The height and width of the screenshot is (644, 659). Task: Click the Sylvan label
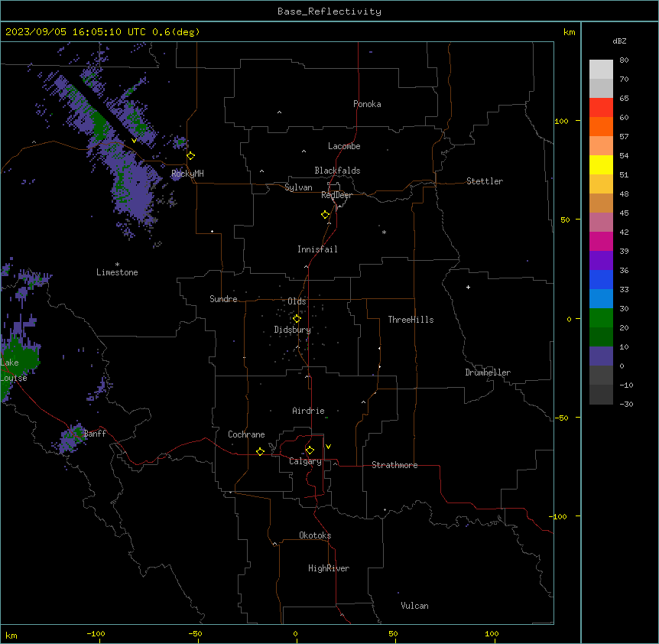point(298,187)
